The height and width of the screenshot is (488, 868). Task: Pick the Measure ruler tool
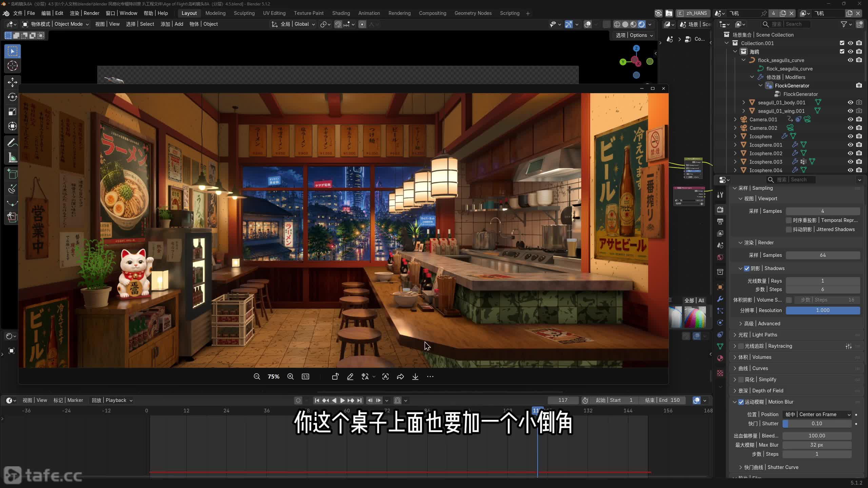(13, 157)
